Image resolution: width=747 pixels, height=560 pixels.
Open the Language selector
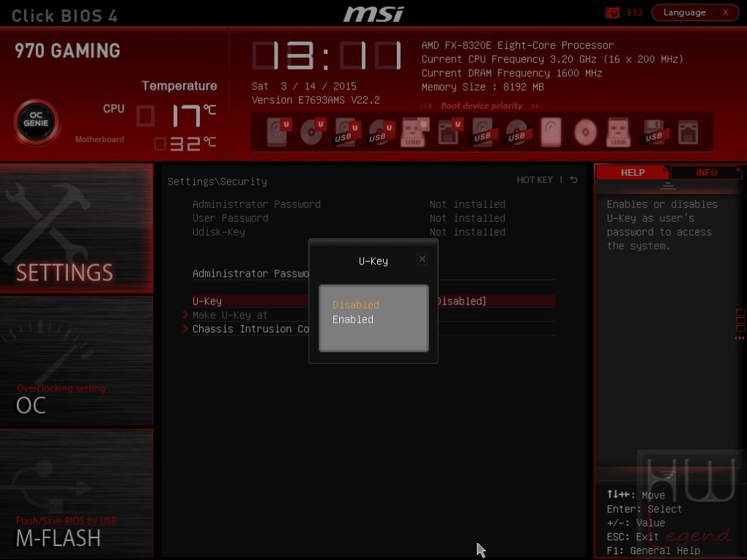[x=684, y=12]
